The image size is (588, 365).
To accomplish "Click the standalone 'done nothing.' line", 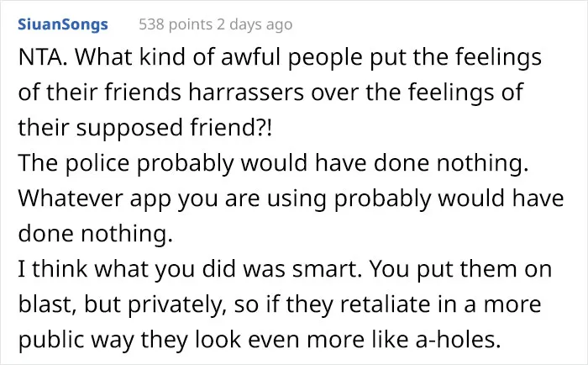I will point(96,234).
